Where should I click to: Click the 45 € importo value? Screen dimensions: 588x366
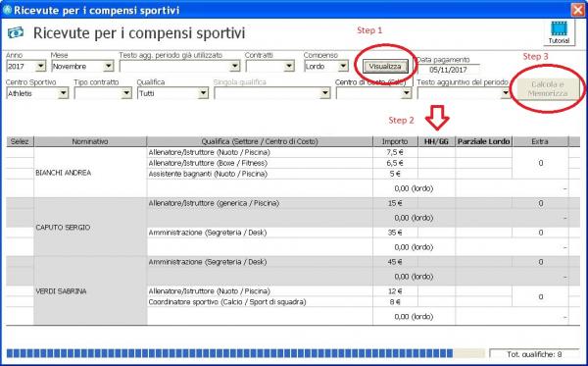pyautogui.click(x=395, y=262)
